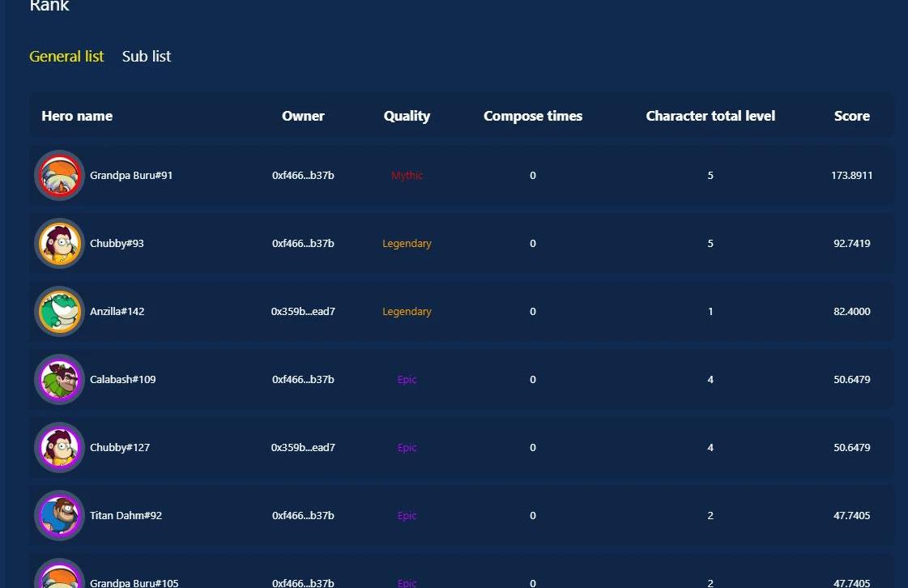This screenshot has height=588, width=908.
Task: Click the Titan Dahm#92 hero name
Action: (126, 516)
